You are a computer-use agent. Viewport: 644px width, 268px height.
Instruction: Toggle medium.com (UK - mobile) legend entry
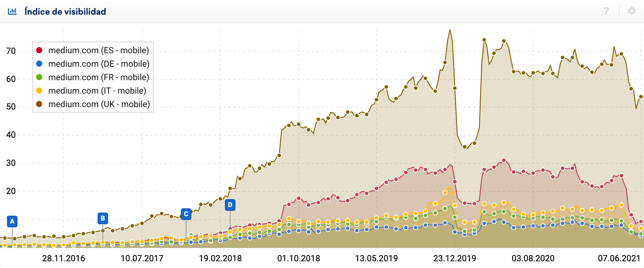point(99,104)
